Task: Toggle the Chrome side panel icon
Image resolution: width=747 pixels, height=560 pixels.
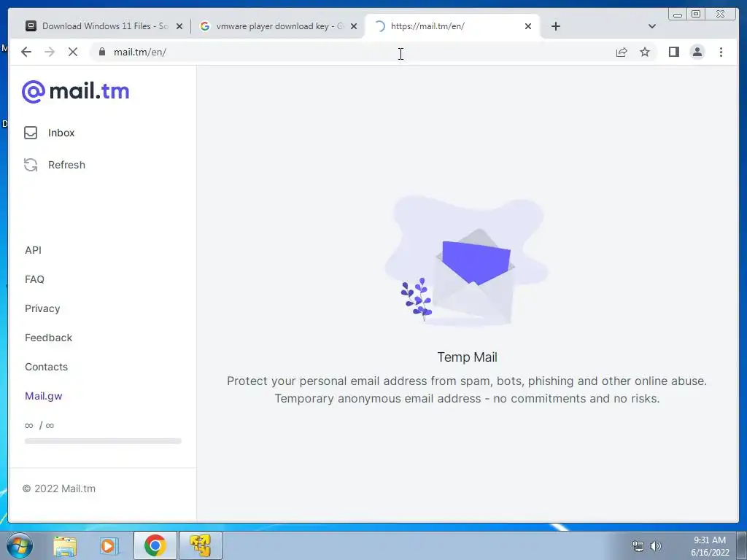Action: coord(673,52)
